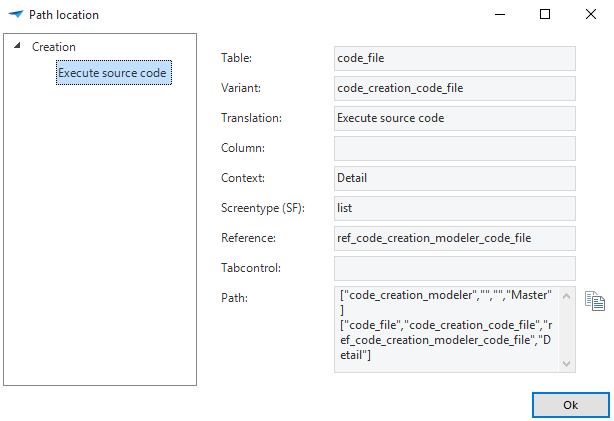Click into the Variant field
614x421 pixels.
point(454,88)
